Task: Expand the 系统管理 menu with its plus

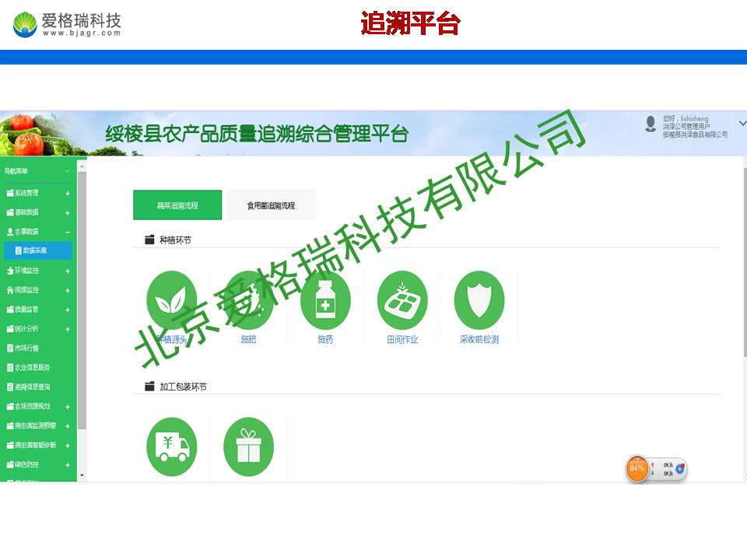Action: (x=68, y=194)
